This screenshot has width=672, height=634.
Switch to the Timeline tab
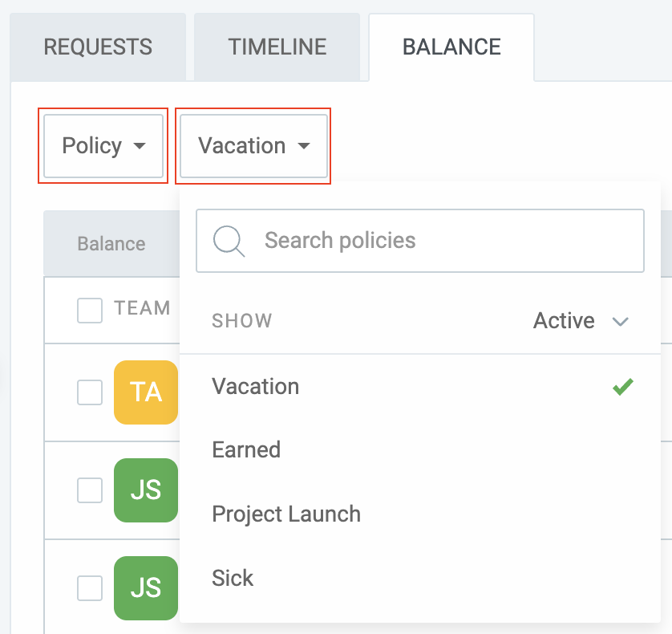coord(277,47)
